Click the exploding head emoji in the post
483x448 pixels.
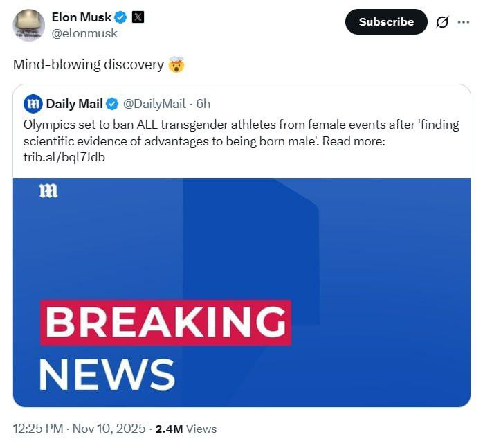[177, 65]
